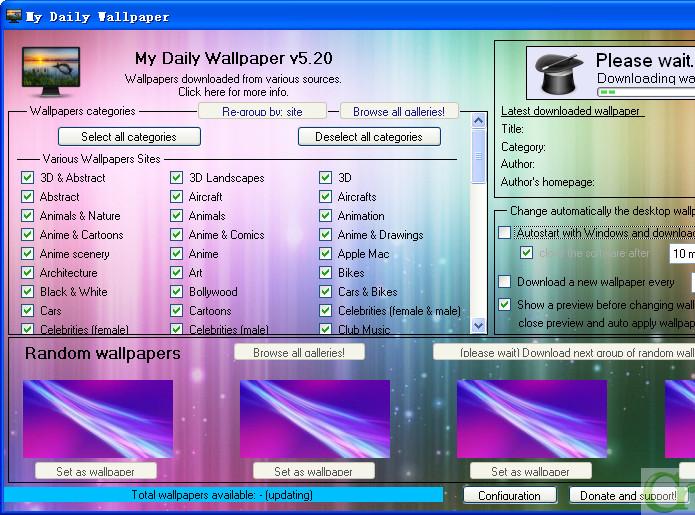Set first random image as wallpaper
The width and height of the screenshot is (695, 515).
[x=97, y=471]
